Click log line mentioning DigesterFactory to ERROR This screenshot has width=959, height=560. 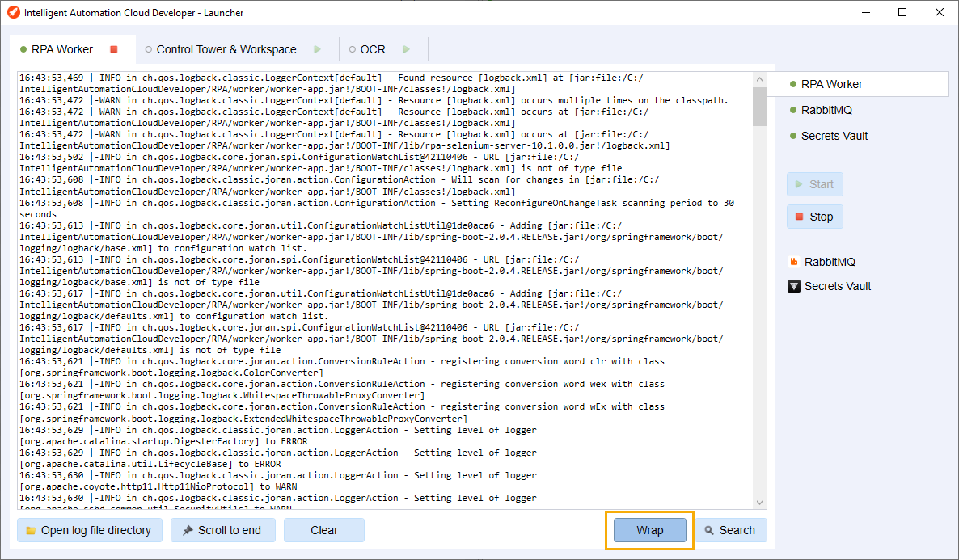click(163, 441)
